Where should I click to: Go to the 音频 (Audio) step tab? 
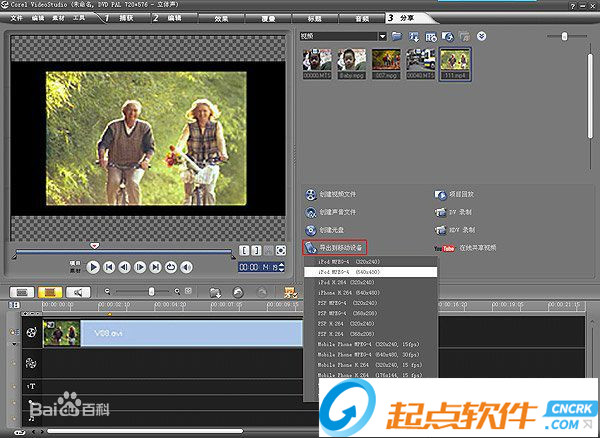point(362,18)
